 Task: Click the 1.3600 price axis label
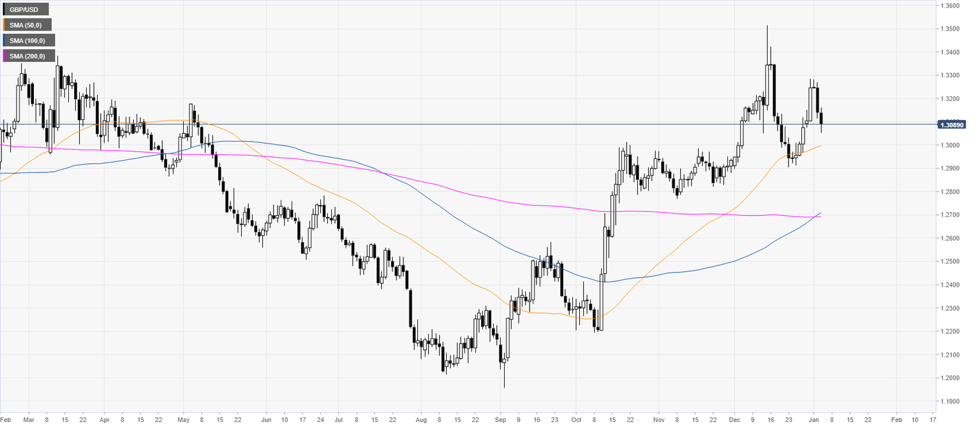click(x=951, y=6)
